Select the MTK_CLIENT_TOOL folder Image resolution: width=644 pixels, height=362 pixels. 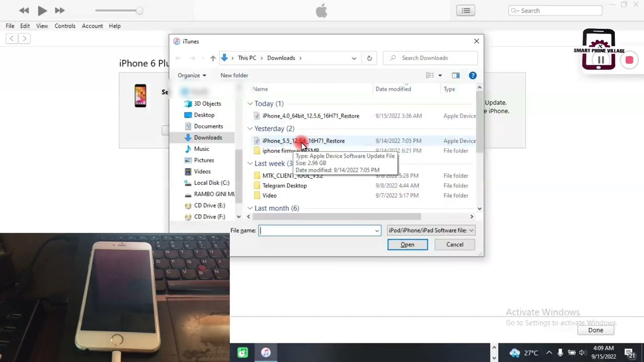pos(292,176)
